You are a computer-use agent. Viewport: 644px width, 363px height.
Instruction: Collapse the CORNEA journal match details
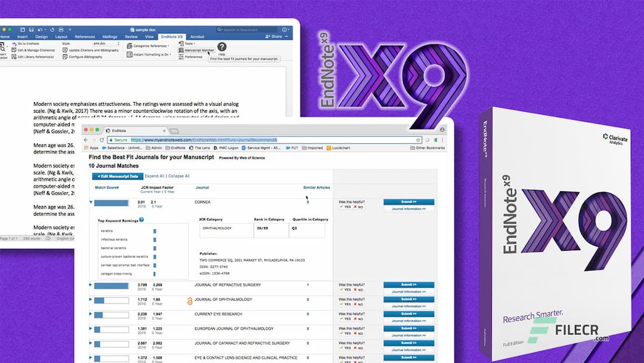pos(90,202)
